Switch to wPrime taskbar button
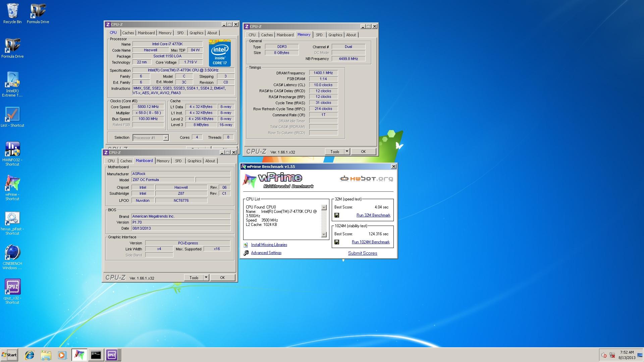The width and height of the screenshot is (644, 362). click(x=79, y=355)
